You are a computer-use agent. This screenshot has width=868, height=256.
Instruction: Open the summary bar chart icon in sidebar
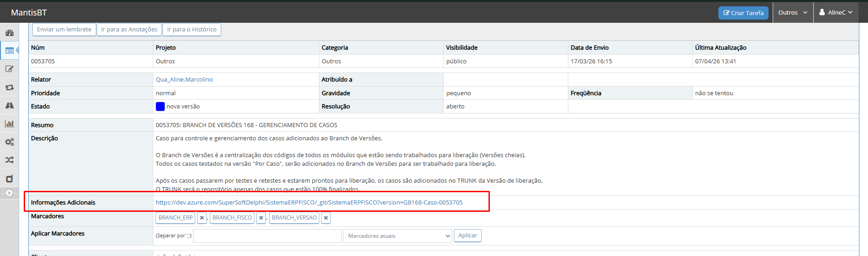click(9, 123)
